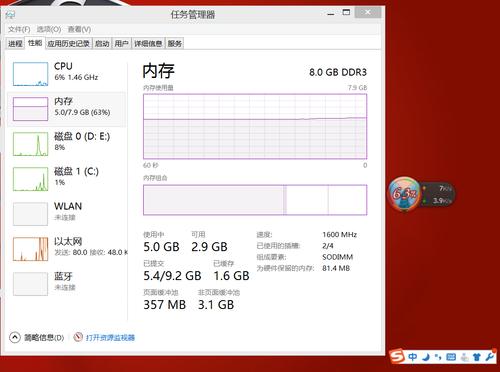Viewport: 500px width, 372px height.
Task: Click the Sogou S logo on input bar
Action: pos(397,356)
